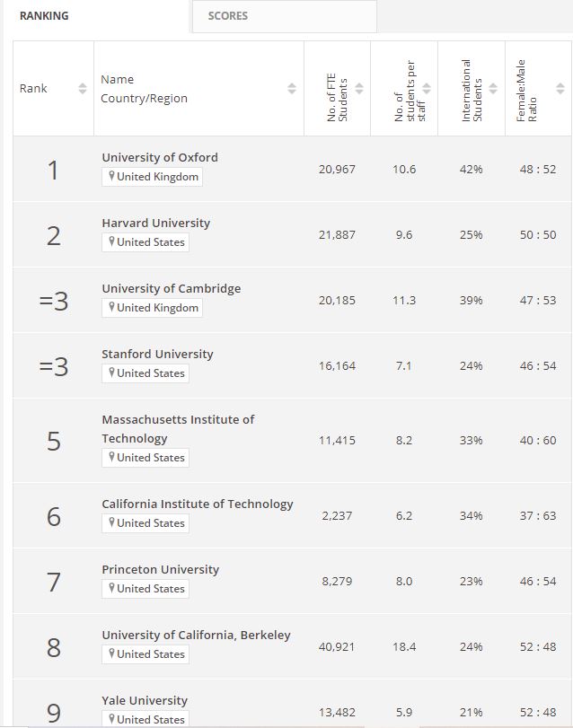Viewport: 573px width, 728px height.
Task: Select the Ranking tab
Action: (44, 16)
